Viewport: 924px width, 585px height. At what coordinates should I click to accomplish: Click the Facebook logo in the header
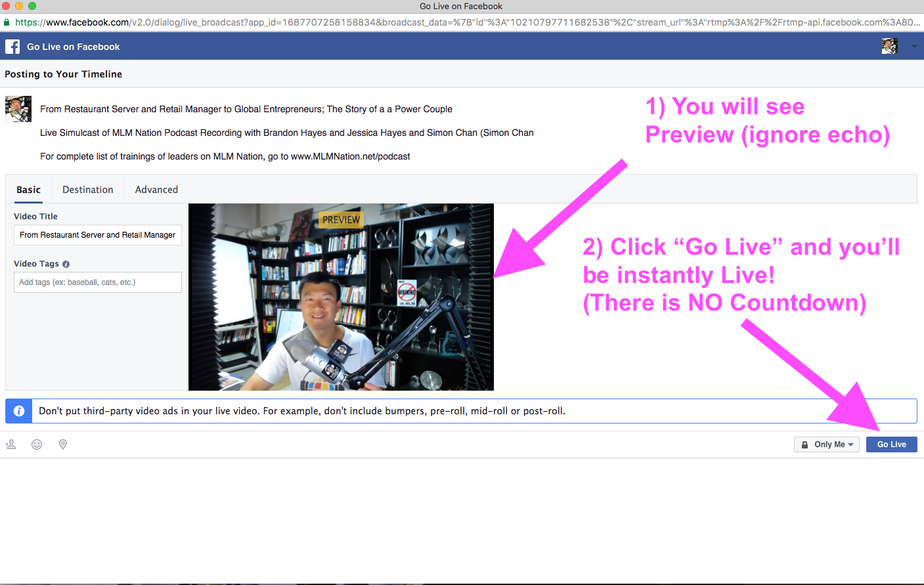tap(12, 47)
